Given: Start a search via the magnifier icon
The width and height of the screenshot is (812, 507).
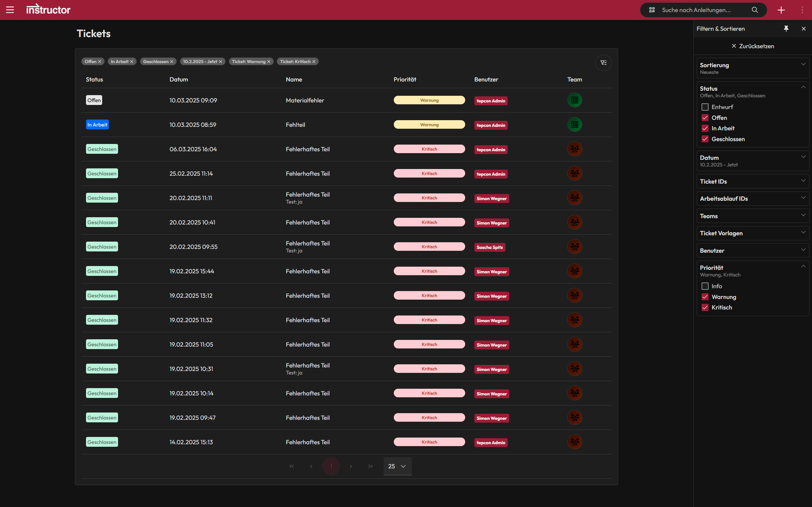Looking at the screenshot, I should (x=755, y=10).
